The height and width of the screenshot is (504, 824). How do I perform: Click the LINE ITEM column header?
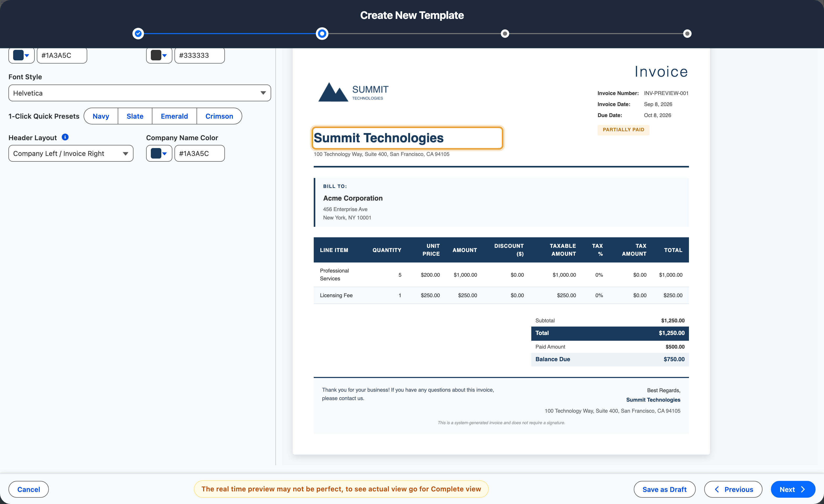point(334,250)
